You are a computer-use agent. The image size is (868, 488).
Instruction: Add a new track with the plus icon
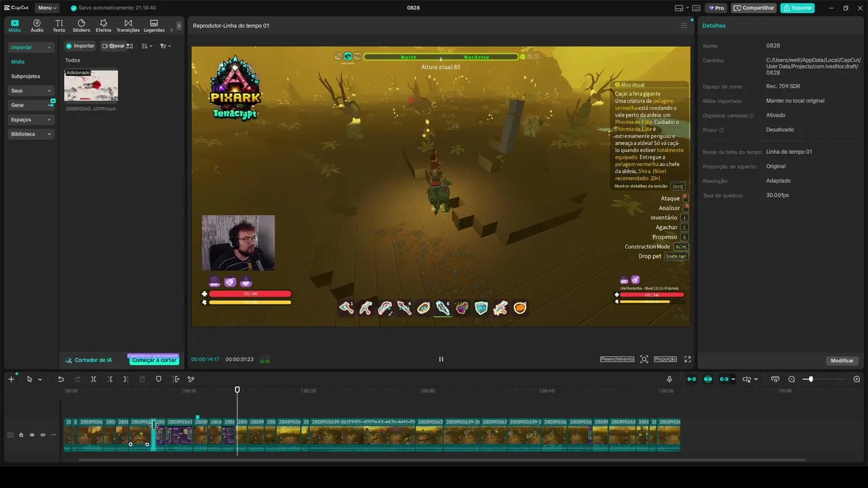11,379
